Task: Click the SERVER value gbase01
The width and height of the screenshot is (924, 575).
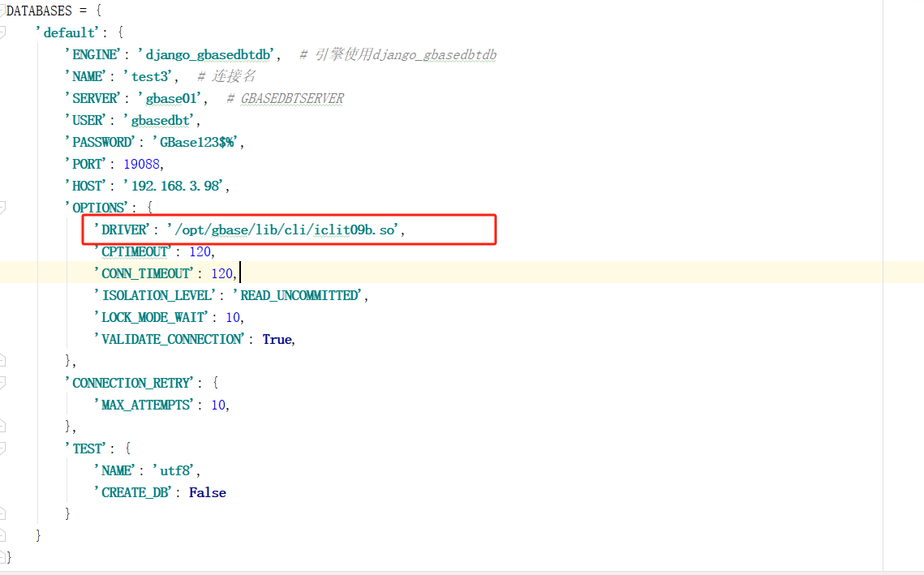Action: coord(170,97)
